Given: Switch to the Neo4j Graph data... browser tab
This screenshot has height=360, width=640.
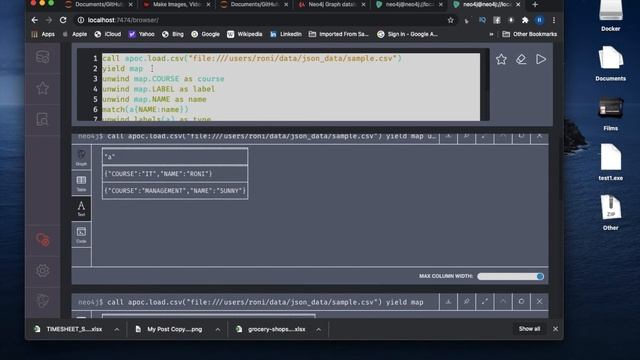Looking at the screenshot, I should [x=332, y=4].
